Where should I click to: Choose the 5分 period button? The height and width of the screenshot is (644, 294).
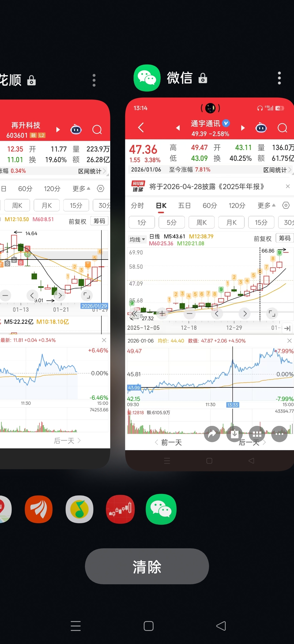(x=172, y=222)
